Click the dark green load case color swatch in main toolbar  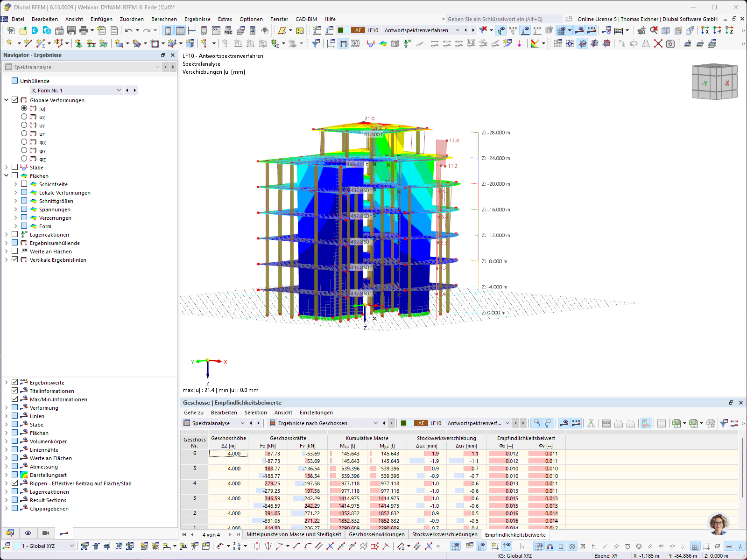point(341,30)
